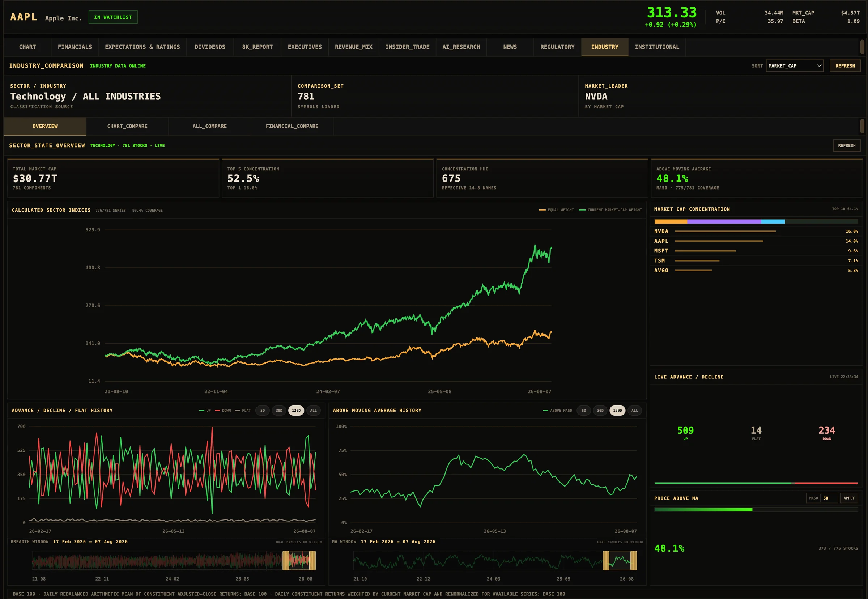Click REFRESH in Sector State Overview
Image resolution: width=868 pixels, height=599 pixels.
tap(847, 146)
